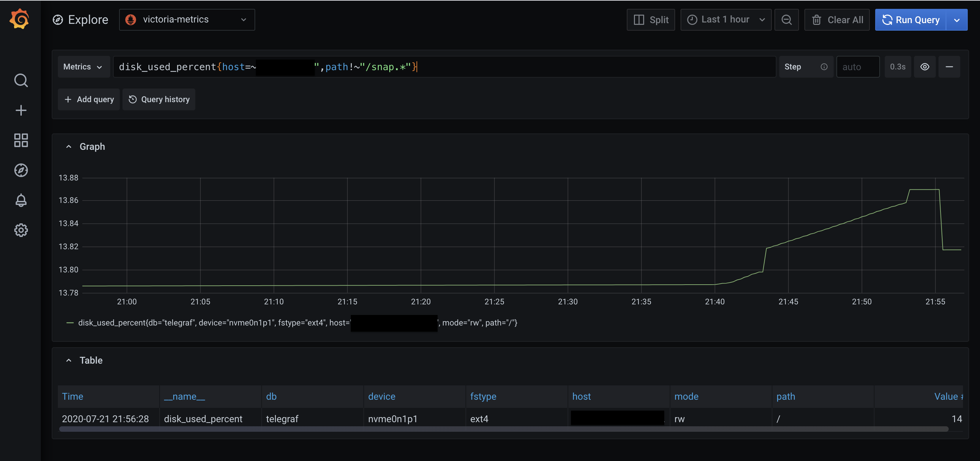Image resolution: width=980 pixels, height=461 pixels.
Task: Toggle query visibility with the eye icon
Action: (x=925, y=67)
